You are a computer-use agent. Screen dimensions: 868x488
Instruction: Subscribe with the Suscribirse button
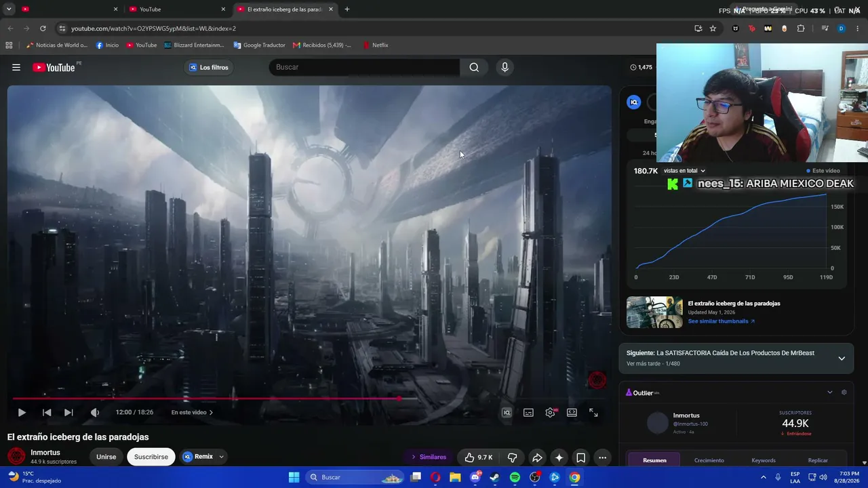point(151,457)
